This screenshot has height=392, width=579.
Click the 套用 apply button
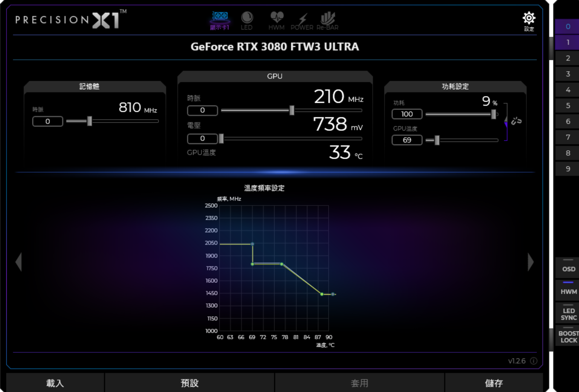click(x=359, y=383)
